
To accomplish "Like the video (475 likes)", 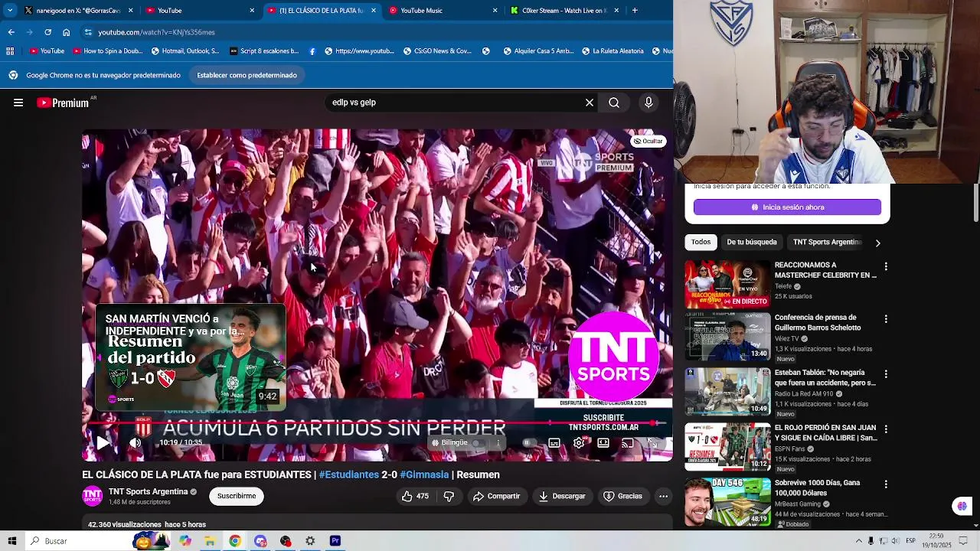I will tap(416, 496).
